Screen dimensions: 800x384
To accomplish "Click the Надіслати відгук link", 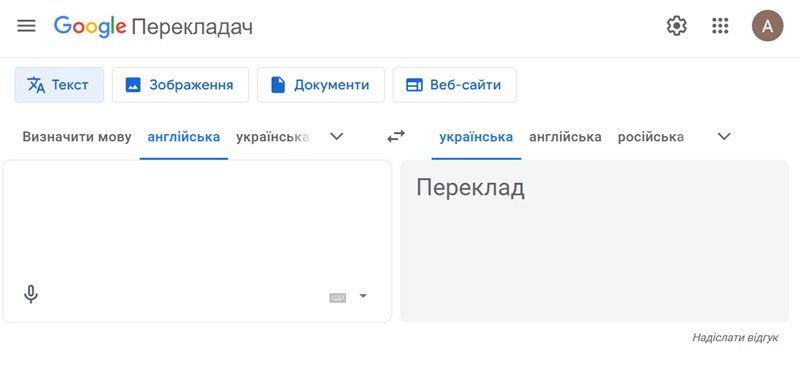I will point(735,338).
